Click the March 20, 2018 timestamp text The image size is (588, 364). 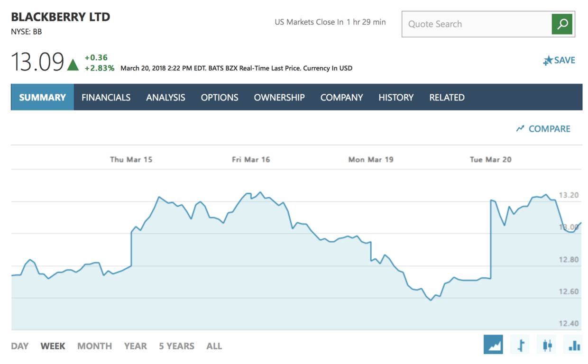tap(236, 68)
